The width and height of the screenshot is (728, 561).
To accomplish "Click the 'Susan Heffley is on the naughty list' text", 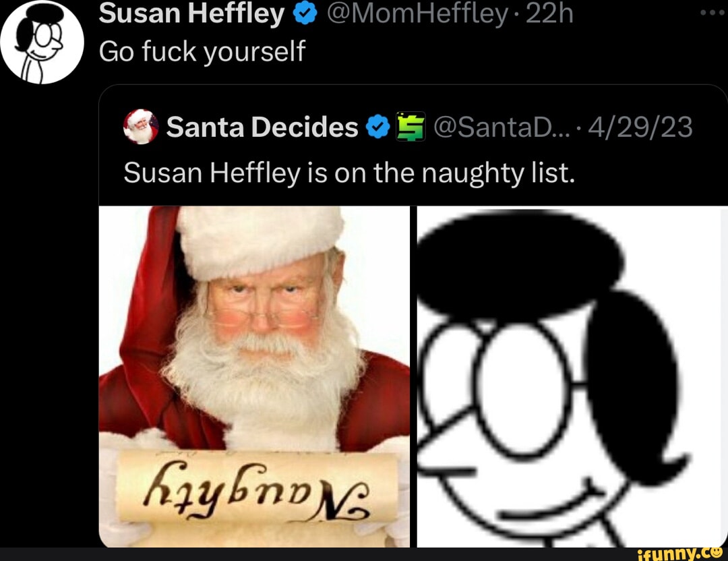I will click(349, 173).
